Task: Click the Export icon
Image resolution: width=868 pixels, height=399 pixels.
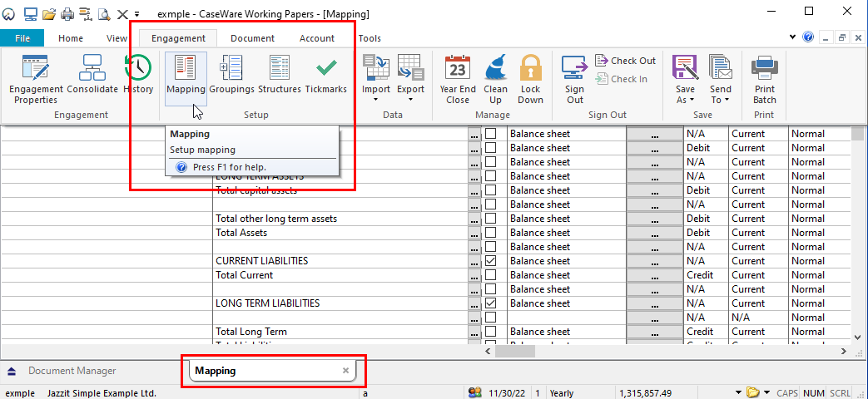Action: click(411, 66)
